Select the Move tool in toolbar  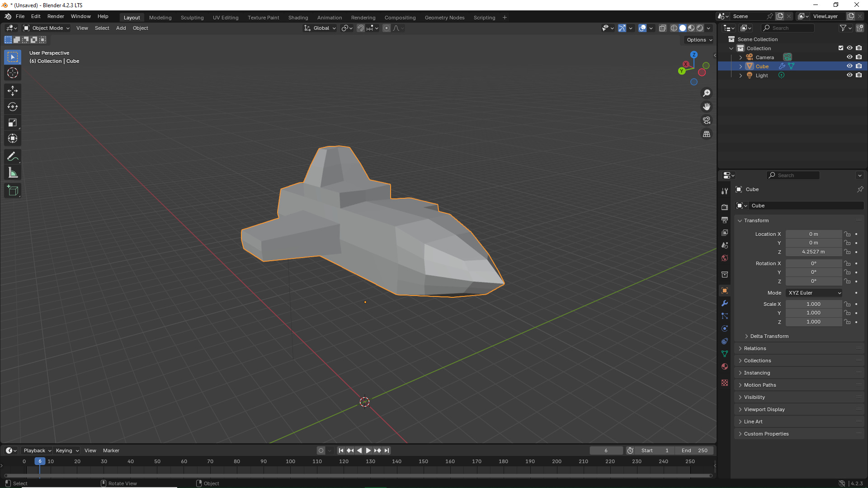click(x=13, y=91)
